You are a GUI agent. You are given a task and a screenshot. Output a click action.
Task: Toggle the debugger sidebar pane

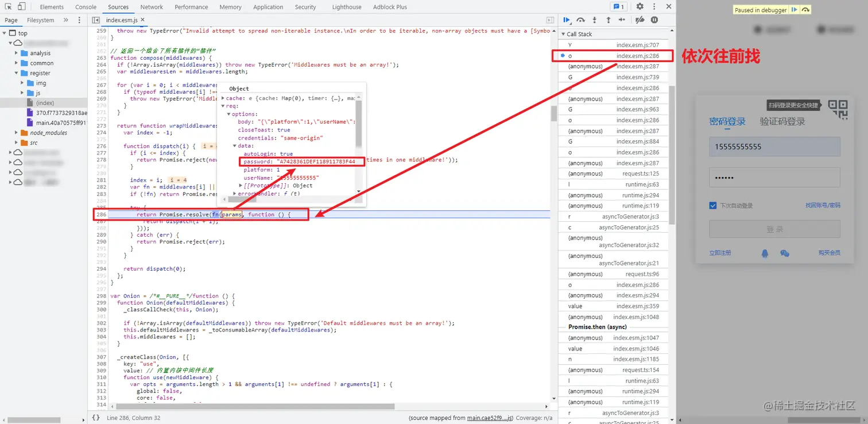click(551, 20)
